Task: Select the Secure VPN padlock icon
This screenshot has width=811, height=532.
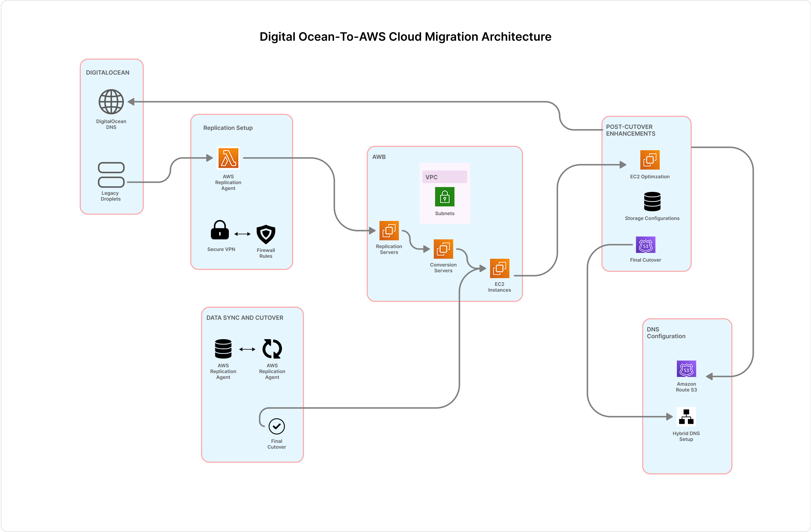Action: pyautogui.click(x=220, y=230)
